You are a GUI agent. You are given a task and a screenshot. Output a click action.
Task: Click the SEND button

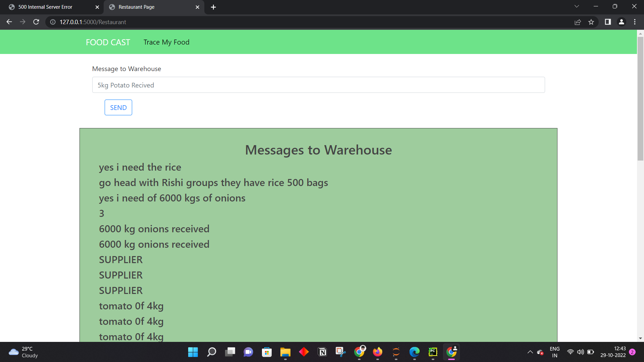[118, 108]
